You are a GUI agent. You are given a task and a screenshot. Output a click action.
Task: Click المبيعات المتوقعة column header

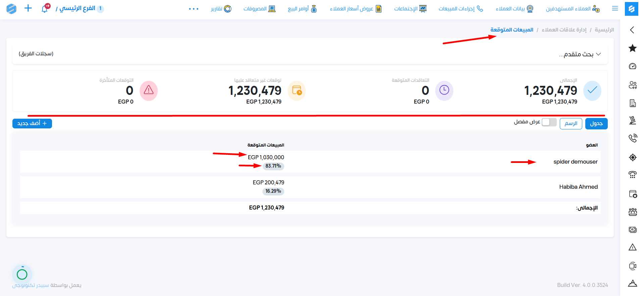(266, 145)
